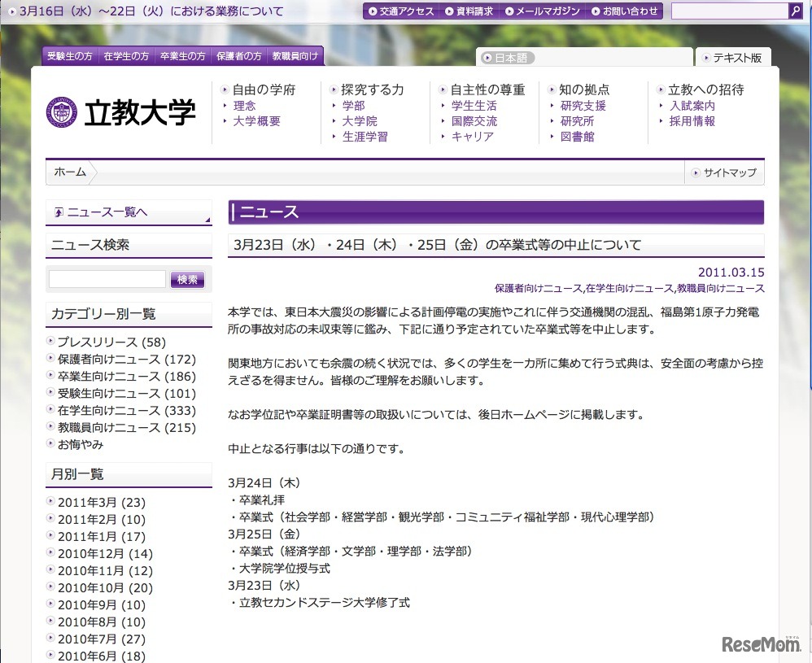Click the 教職員向けニュース tag under the date
This screenshot has width=812, height=663.
pyautogui.click(x=720, y=289)
